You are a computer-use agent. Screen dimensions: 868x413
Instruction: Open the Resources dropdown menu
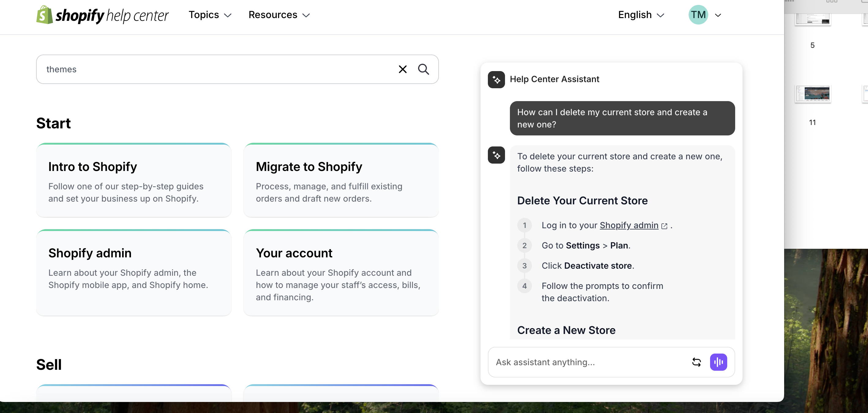(x=279, y=15)
